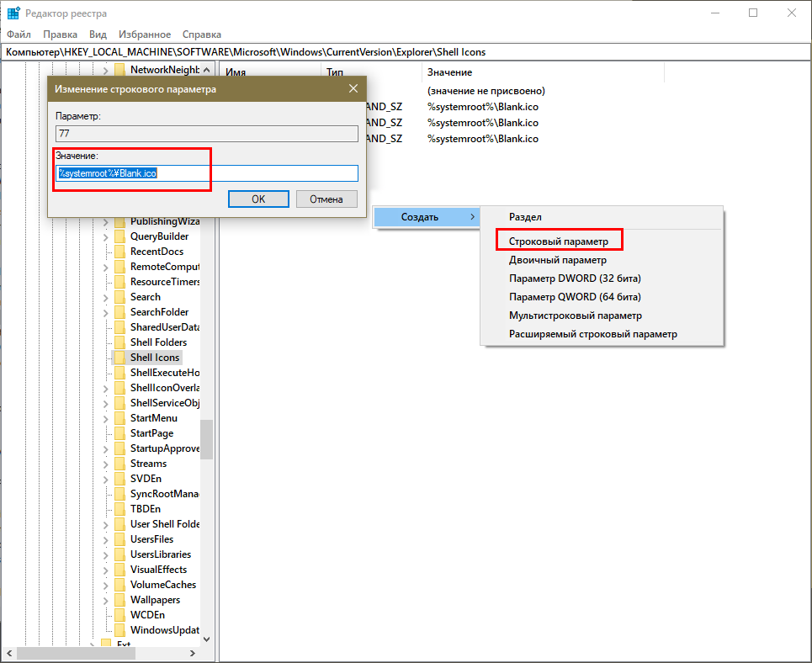Viewport: 812px width, 663px height.
Task: Click the StartupApprove folder icon
Action: click(119, 448)
